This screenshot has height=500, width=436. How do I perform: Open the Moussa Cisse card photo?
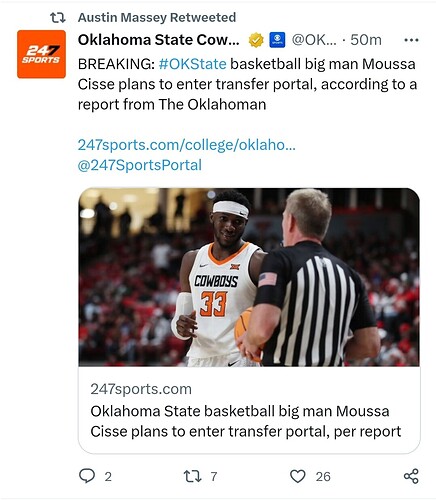pyautogui.click(x=249, y=277)
